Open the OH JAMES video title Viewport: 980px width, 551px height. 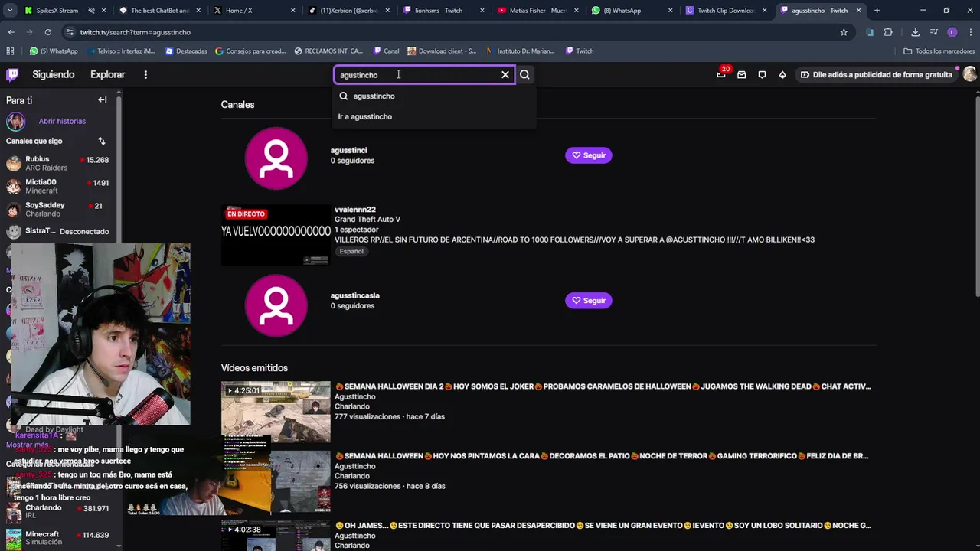603,526
